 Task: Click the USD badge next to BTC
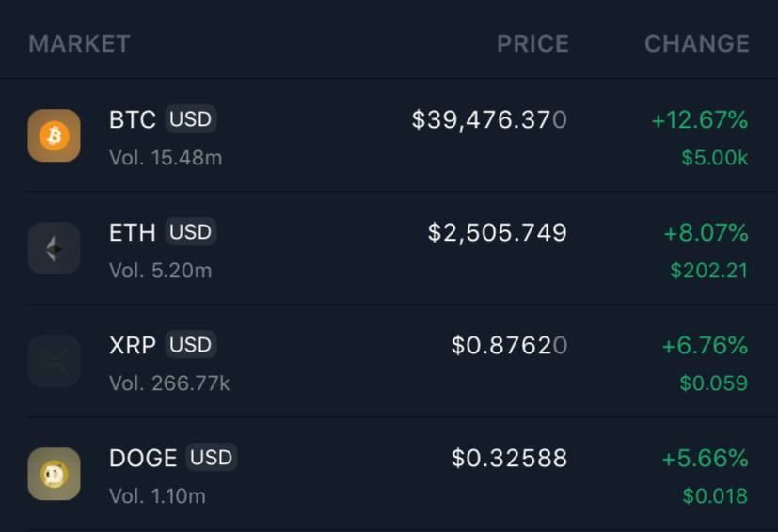191,119
